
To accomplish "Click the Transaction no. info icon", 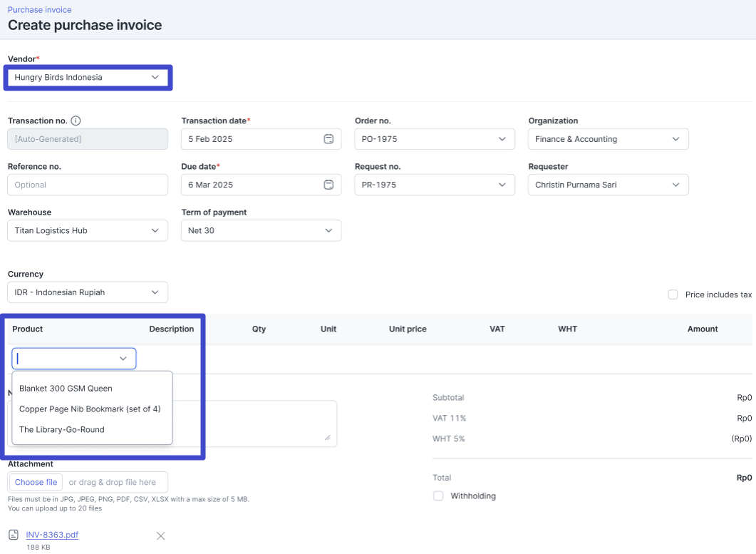I will (x=76, y=121).
